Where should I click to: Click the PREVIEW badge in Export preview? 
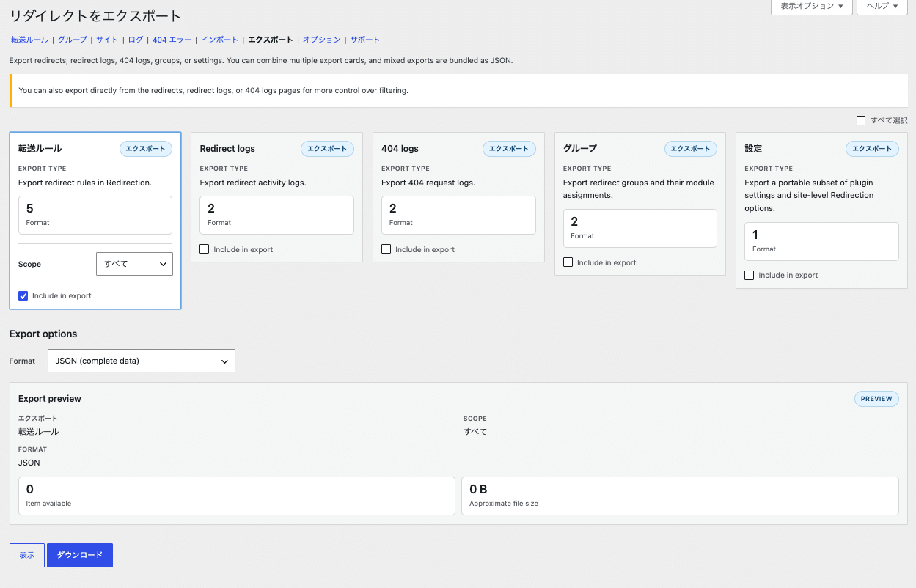coord(876,399)
